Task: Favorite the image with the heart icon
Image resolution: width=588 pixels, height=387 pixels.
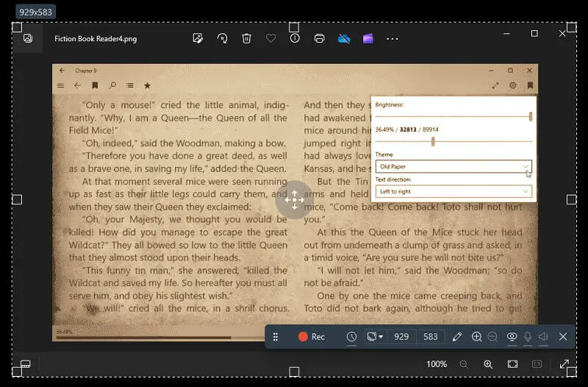Action: point(270,38)
